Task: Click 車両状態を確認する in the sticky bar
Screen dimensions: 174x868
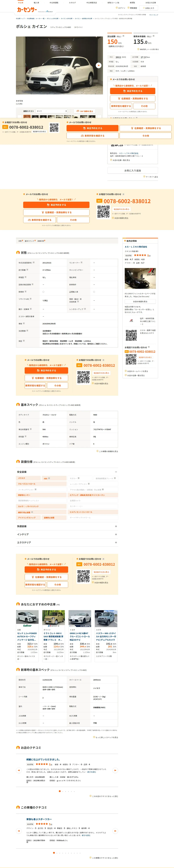Action: [x=92, y=136]
